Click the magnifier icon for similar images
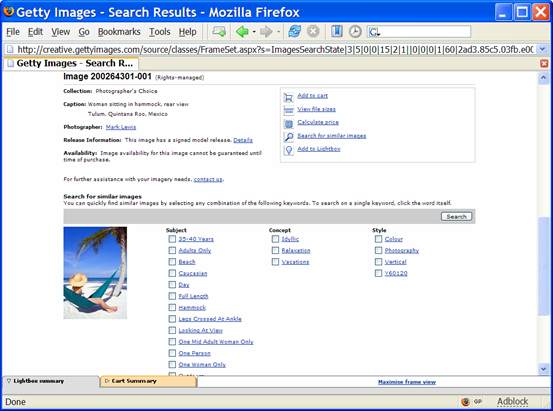 click(288, 137)
